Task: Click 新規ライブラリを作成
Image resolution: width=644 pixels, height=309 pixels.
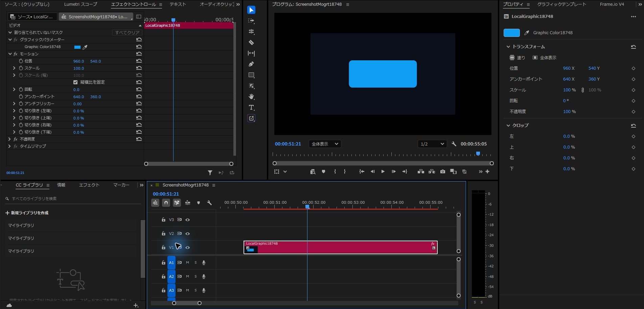Action: coord(27,213)
